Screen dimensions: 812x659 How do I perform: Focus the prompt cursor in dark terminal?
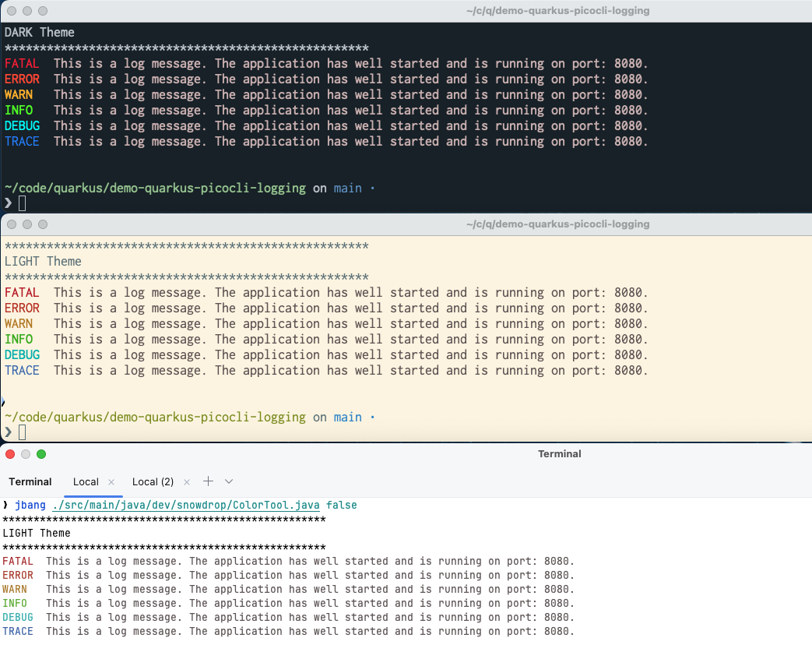click(22, 203)
